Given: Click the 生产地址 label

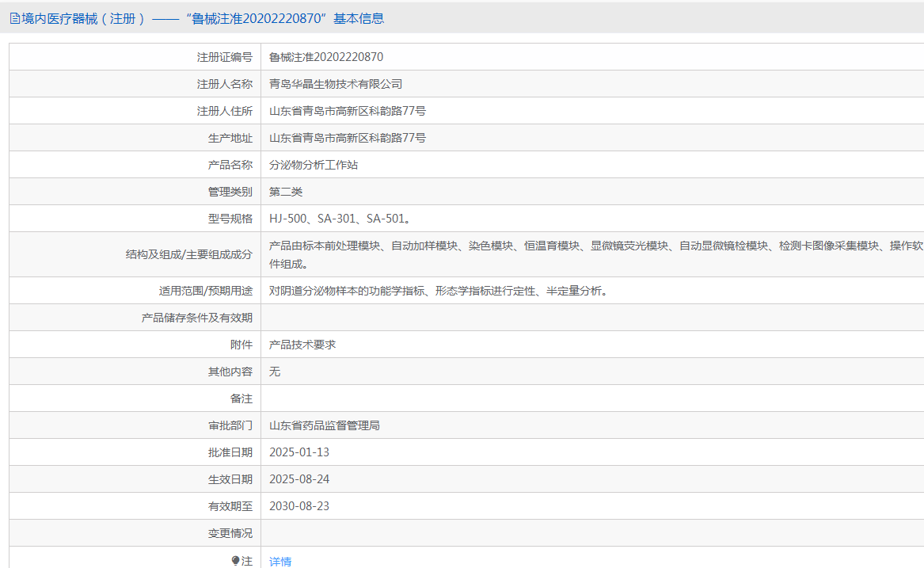Looking at the screenshot, I should click(x=230, y=138).
